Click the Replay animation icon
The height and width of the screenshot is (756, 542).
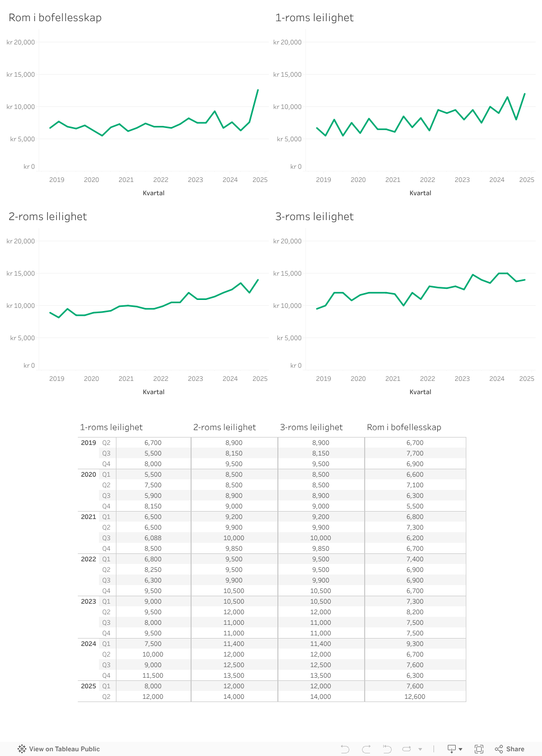[387, 749]
